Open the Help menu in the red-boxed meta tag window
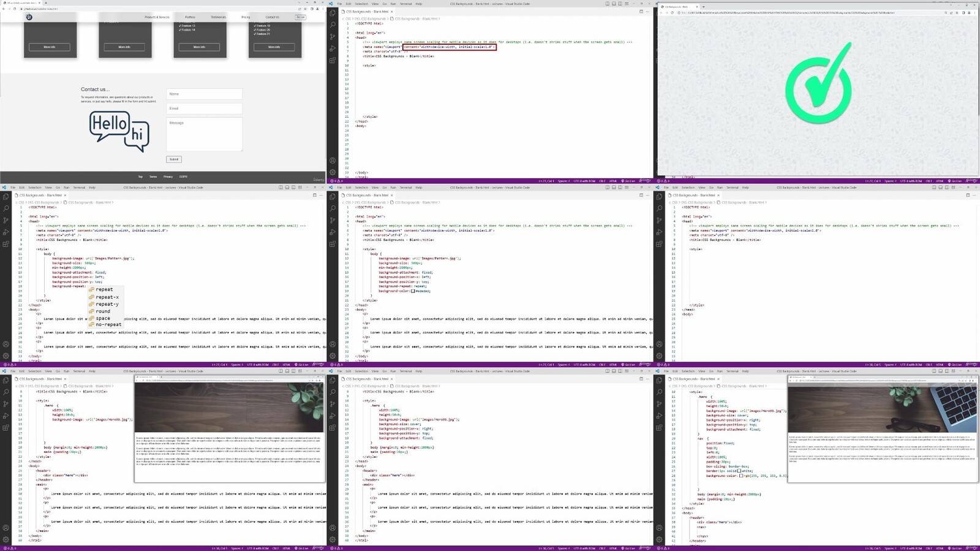This screenshot has height=551, width=980. point(419,4)
